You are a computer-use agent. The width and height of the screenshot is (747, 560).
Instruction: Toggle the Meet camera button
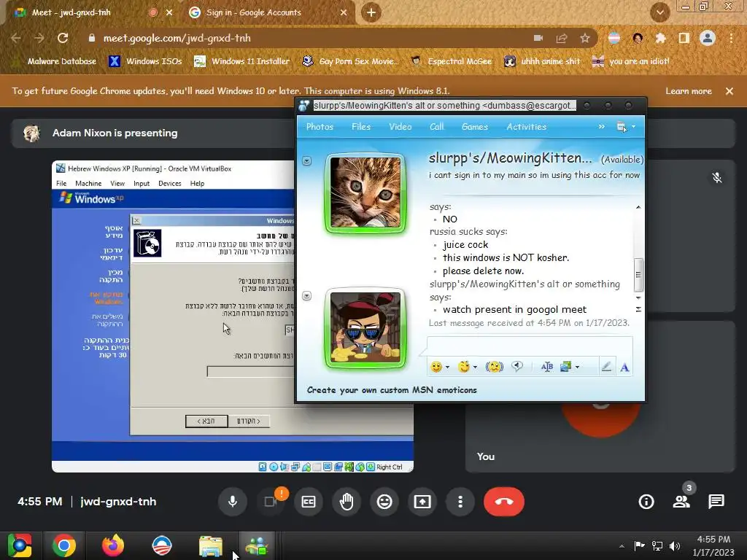click(271, 502)
